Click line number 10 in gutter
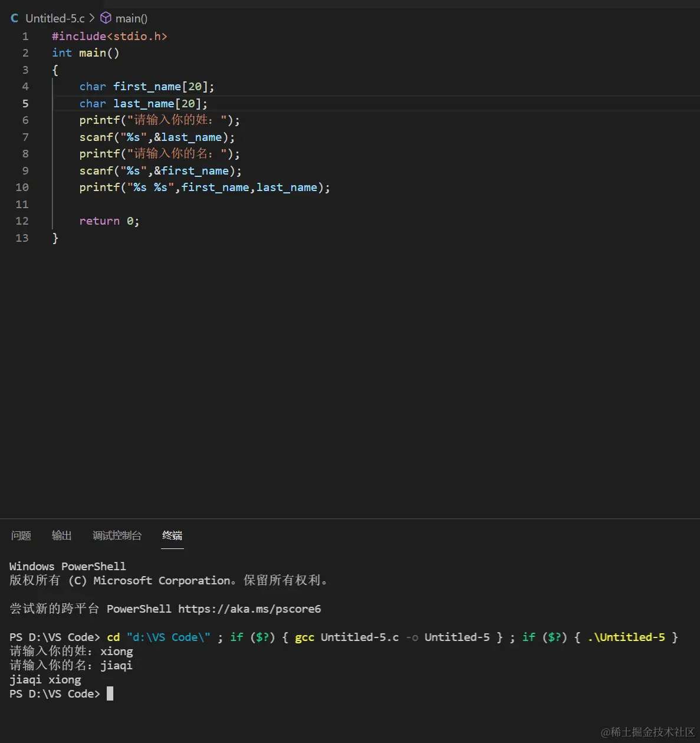The height and width of the screenshot is (743, 700). coord(22,188)
